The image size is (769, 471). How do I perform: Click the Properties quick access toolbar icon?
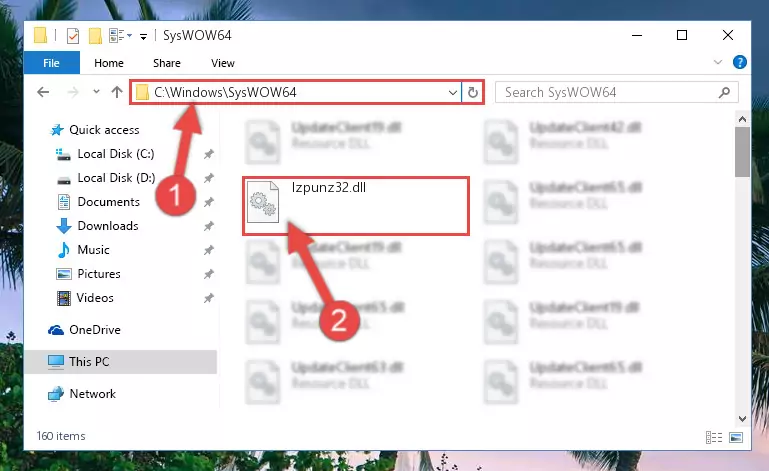tap(73, 35)
